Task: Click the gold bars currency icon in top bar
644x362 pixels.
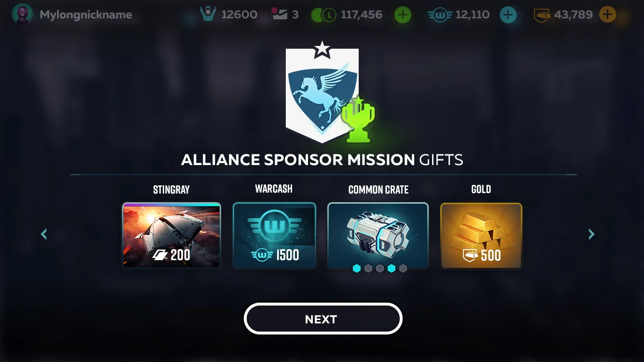Action: pyautogui.click(x=543, y=15)
